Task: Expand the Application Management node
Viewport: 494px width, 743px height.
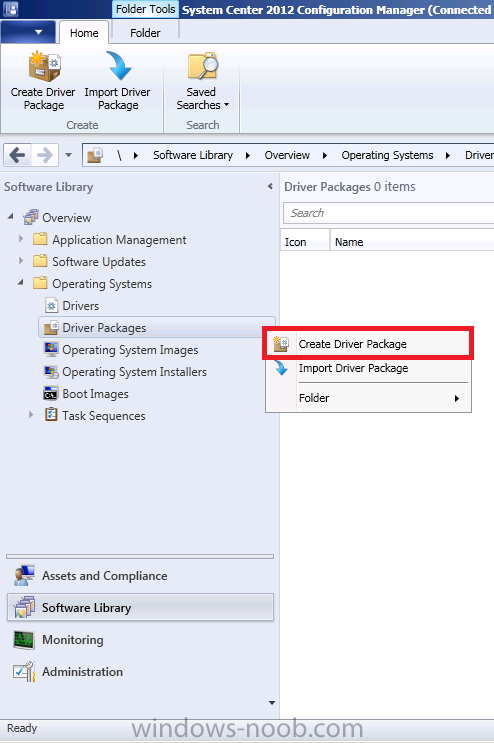Action: [21, 239]
